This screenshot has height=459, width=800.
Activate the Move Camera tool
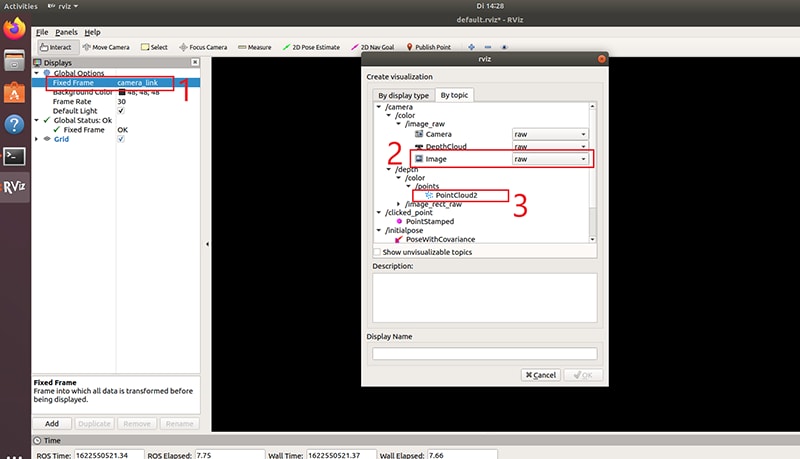coord(109,47)
